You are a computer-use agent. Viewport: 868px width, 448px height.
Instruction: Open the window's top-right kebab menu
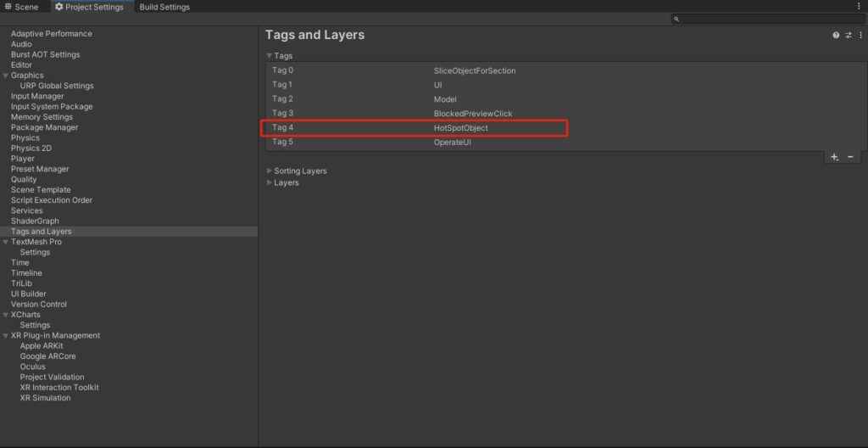tap(859, 7)
